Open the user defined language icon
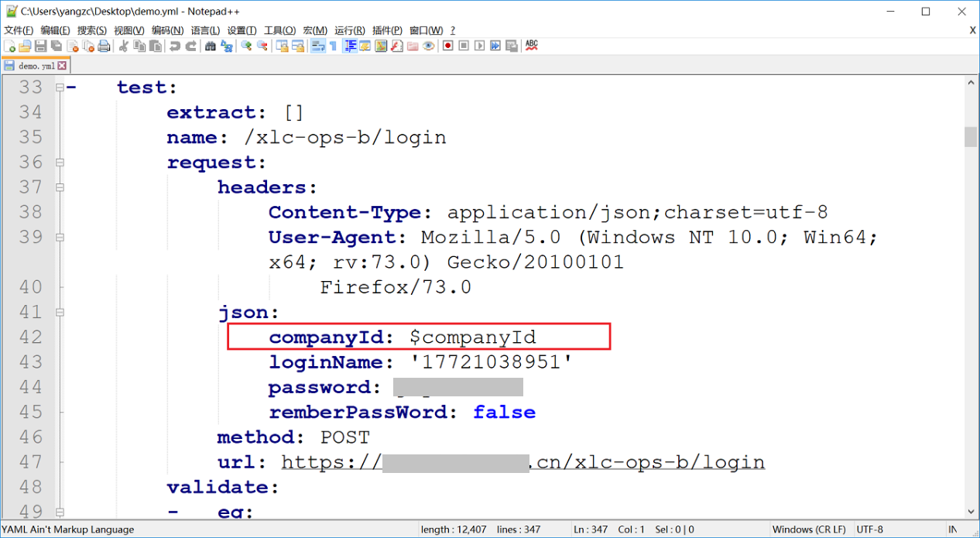This screenshot has width=980, height=538. [x=365, y=46]
